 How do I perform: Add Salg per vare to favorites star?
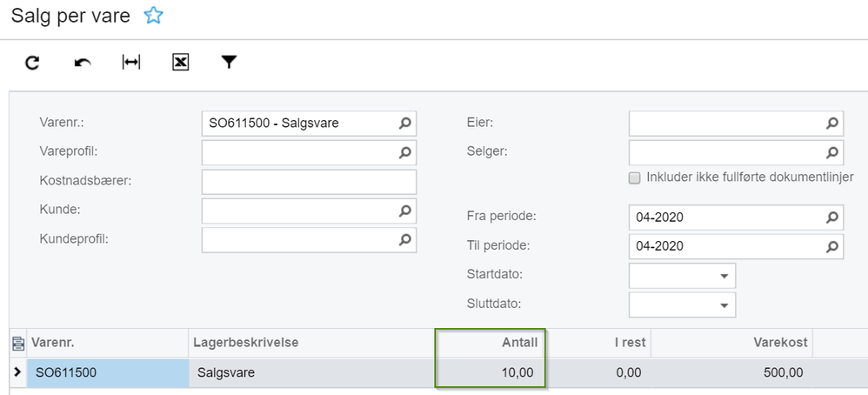click(153, 16)
